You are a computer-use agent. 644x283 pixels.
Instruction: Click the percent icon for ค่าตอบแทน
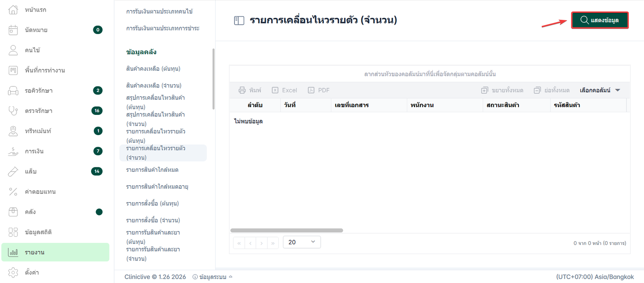pos(13,192)
